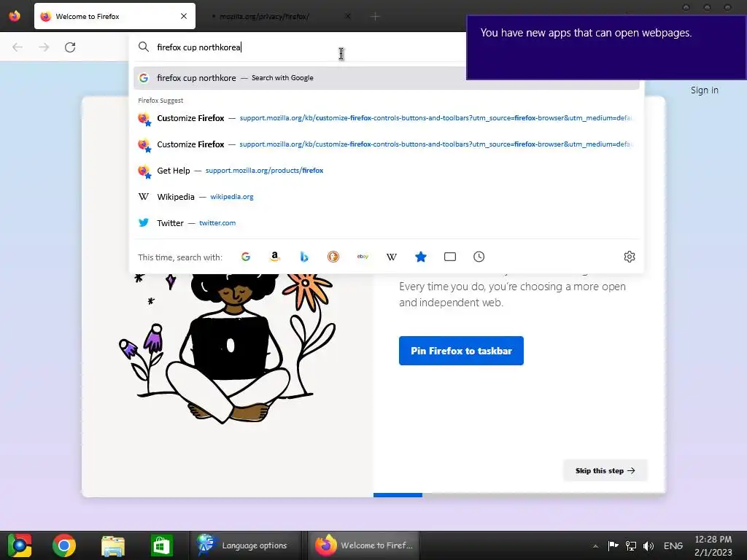Open volume control in system tray

point(649,545)
